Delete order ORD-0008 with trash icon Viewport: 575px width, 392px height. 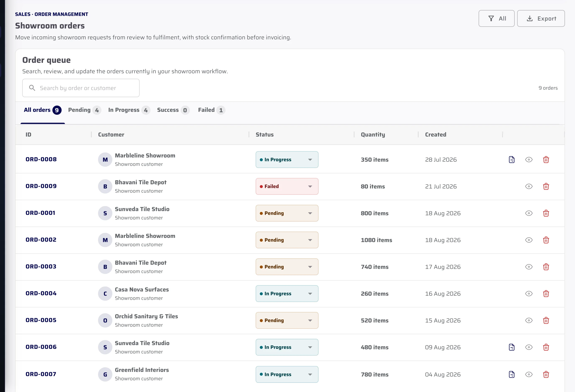pos(546,160)
